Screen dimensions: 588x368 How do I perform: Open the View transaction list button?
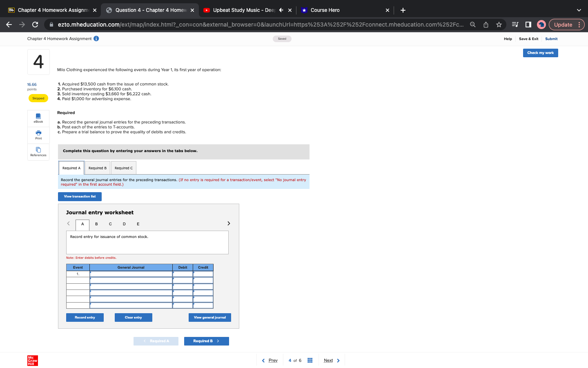pyautogui.click(x=80, y=197)
